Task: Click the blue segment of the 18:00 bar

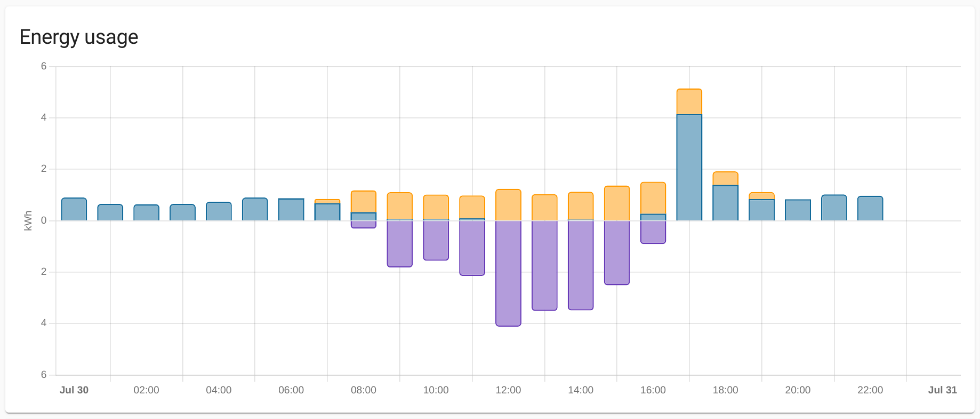Action: tap(725, 203)
